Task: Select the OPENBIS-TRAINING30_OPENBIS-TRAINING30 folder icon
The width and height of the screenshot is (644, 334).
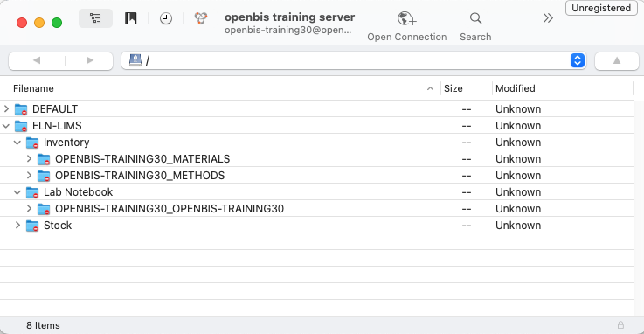Action: (x=44, y=209)
